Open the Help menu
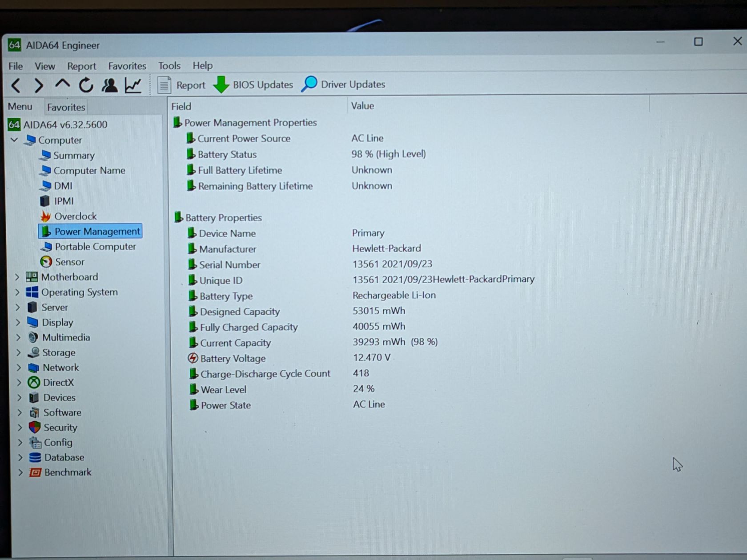 [202, 66]
